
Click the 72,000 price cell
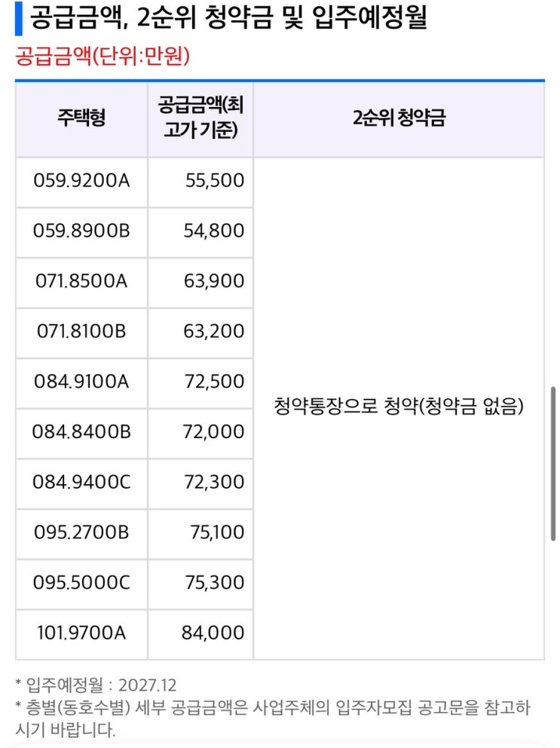pos(200,432)
